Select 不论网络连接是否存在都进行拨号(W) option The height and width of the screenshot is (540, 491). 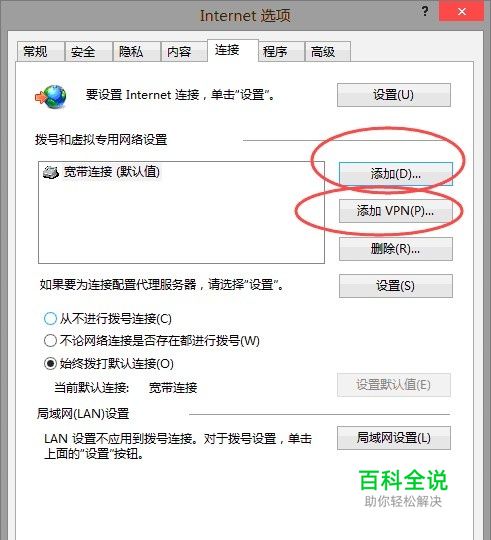(x=50, y=341)
